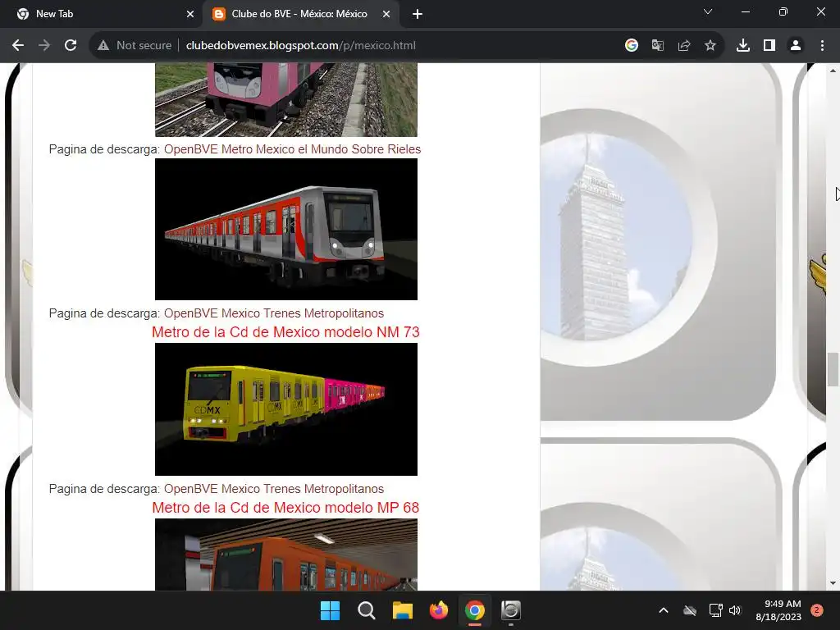Open the clock showing 9:49 AM
The image size is (840, 630).
click(778, 610)
